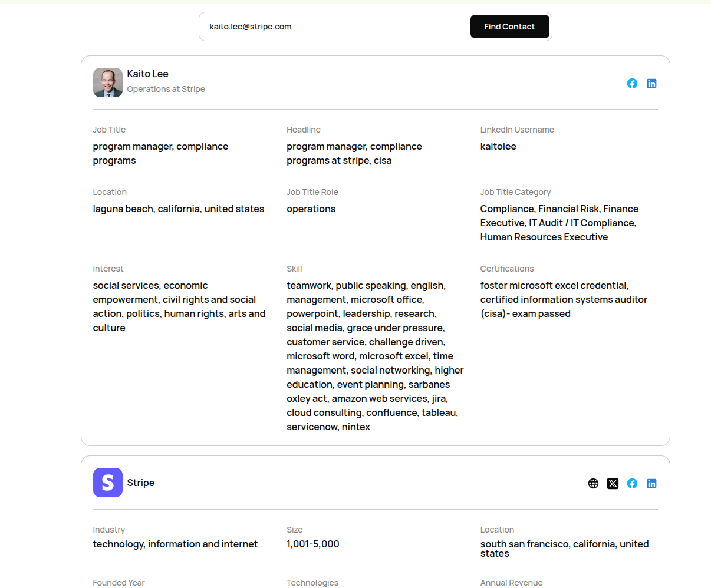Click the Certifications value text
Viewport: 711px width, 588px height.
pos(563,299)
